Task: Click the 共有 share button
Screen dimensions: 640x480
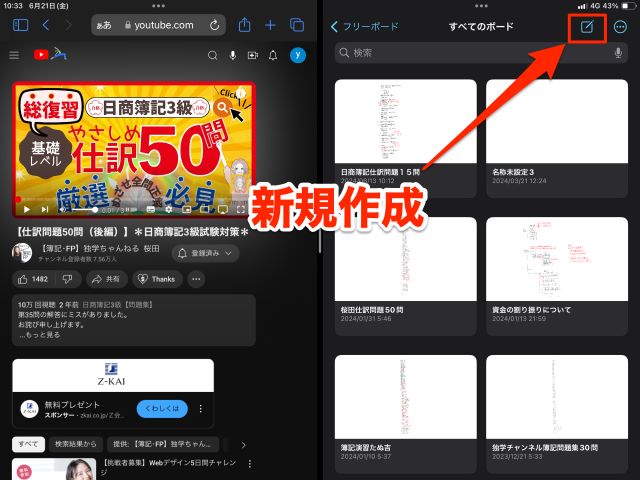Action: click(x=106, y=279)
